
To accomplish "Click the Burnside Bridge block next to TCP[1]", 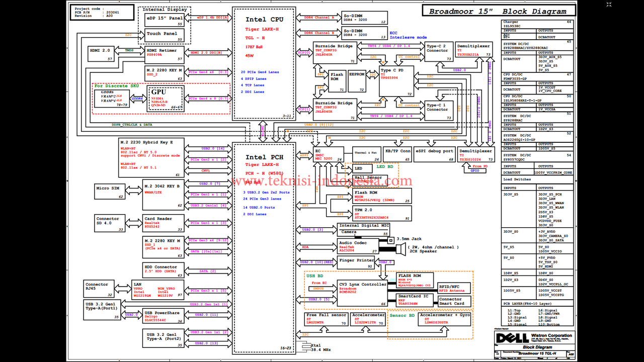I will [x=335, y=110].
